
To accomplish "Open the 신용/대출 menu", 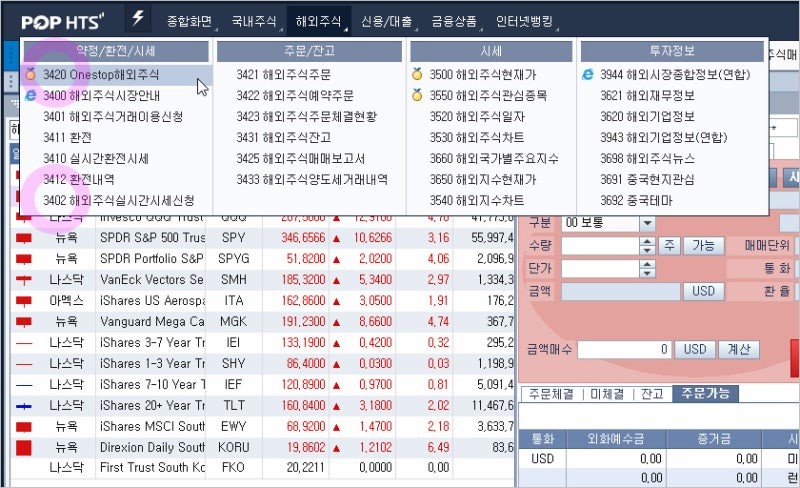I will pos(387,21).
